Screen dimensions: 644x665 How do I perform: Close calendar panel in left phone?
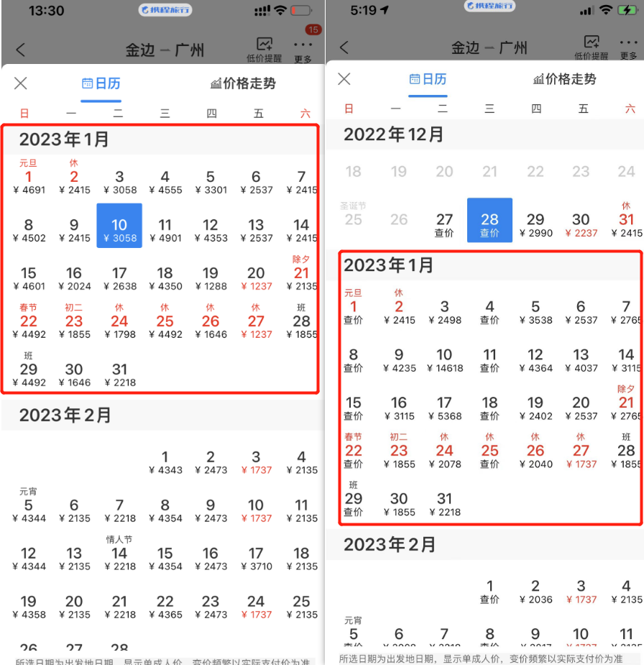pyautogui.click(x=20, y=83)
